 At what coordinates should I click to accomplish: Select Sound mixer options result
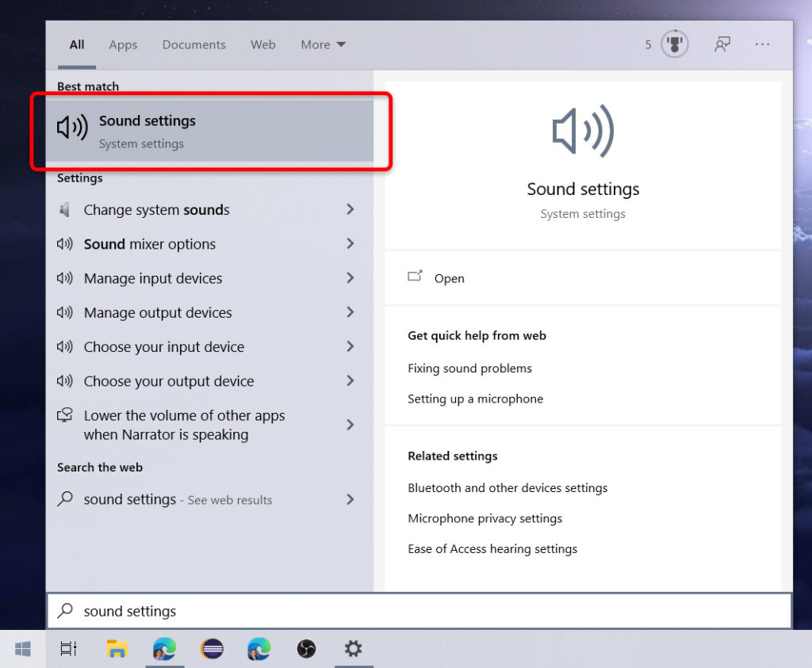tap(209, 244)
